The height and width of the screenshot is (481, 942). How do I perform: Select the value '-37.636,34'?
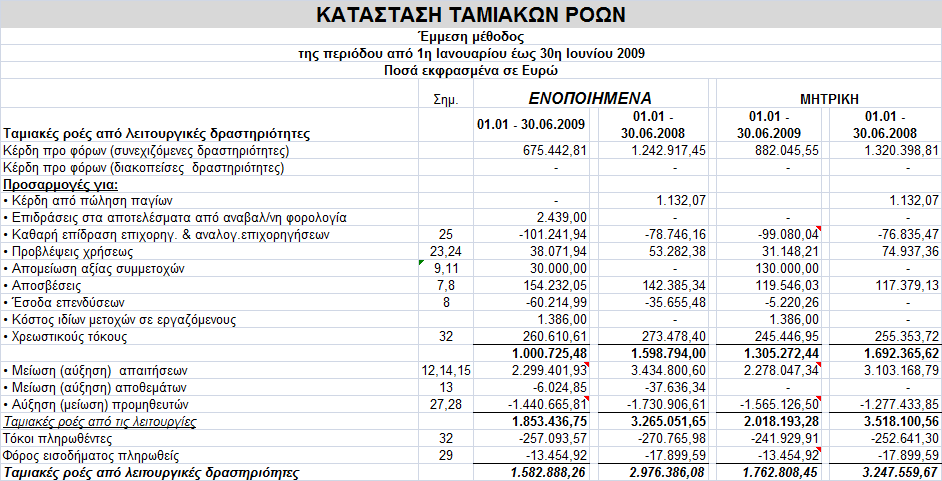tap(675, 387)
